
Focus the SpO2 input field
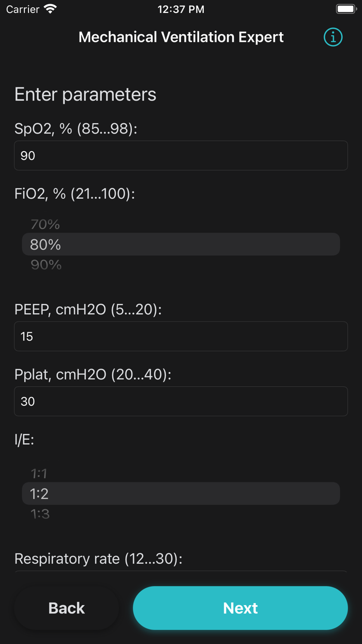180,155
